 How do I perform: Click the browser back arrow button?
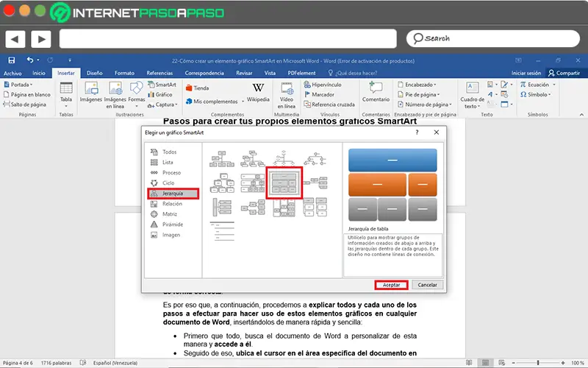15,39
